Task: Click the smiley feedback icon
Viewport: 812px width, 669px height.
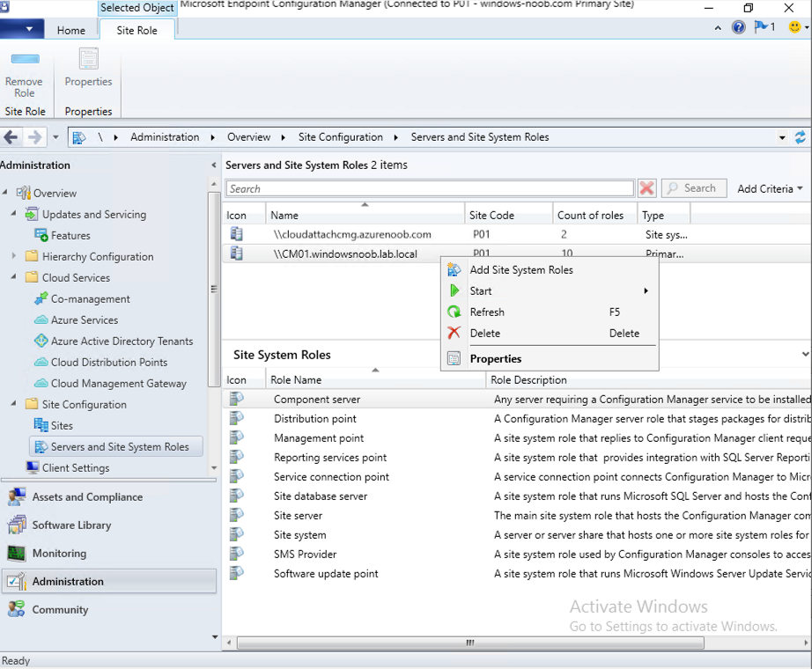Action: [x=794, y=26]
